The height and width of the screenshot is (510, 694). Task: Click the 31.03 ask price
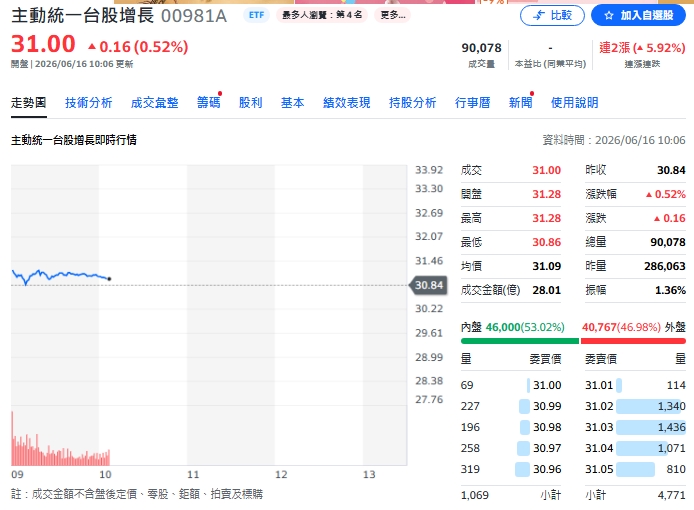(599, 427)
